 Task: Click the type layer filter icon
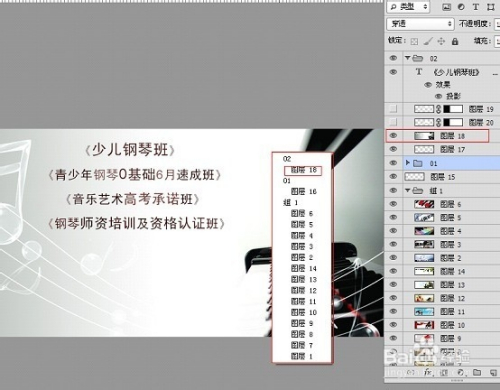476,7
